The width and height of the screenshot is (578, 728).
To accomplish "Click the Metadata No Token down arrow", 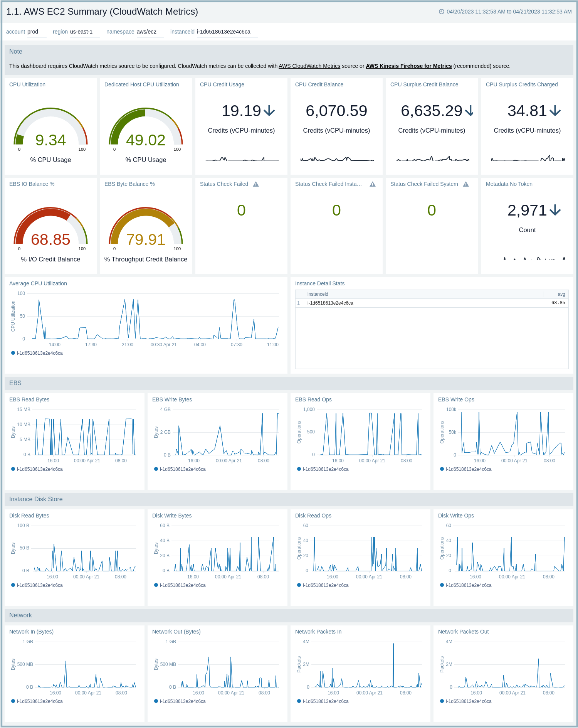I will point(555,211).
